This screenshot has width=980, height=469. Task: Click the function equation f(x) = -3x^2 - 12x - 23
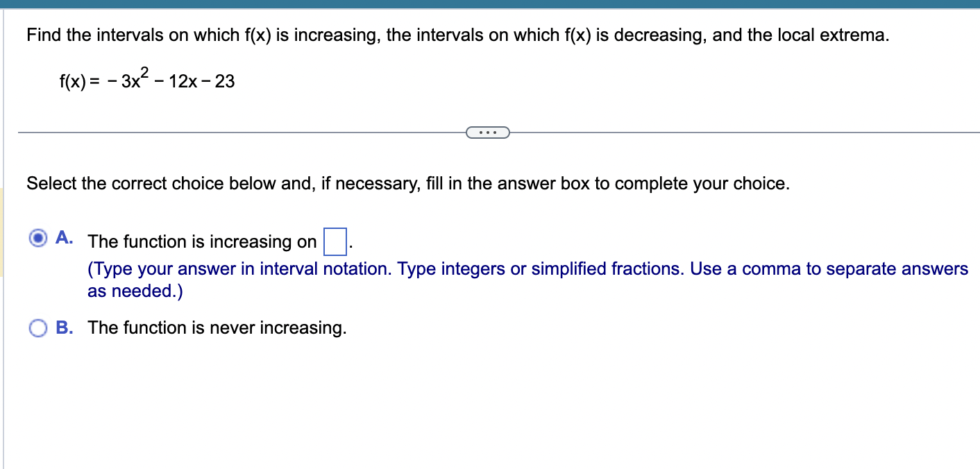click(x=146, y=80)
